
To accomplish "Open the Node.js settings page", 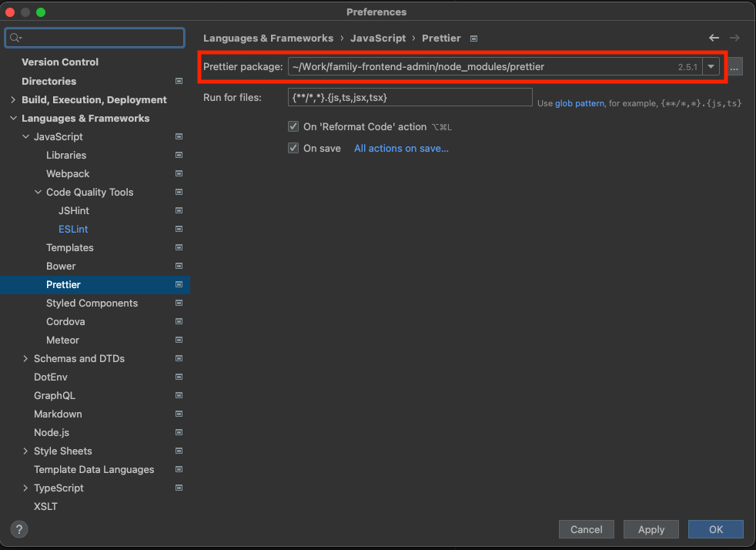I will pos(52,433).
